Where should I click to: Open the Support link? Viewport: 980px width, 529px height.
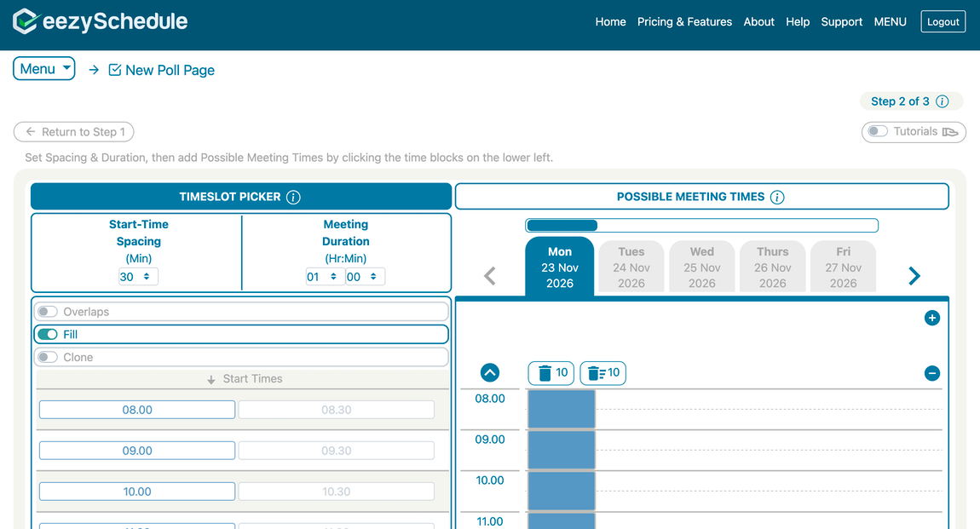point(841,22)
